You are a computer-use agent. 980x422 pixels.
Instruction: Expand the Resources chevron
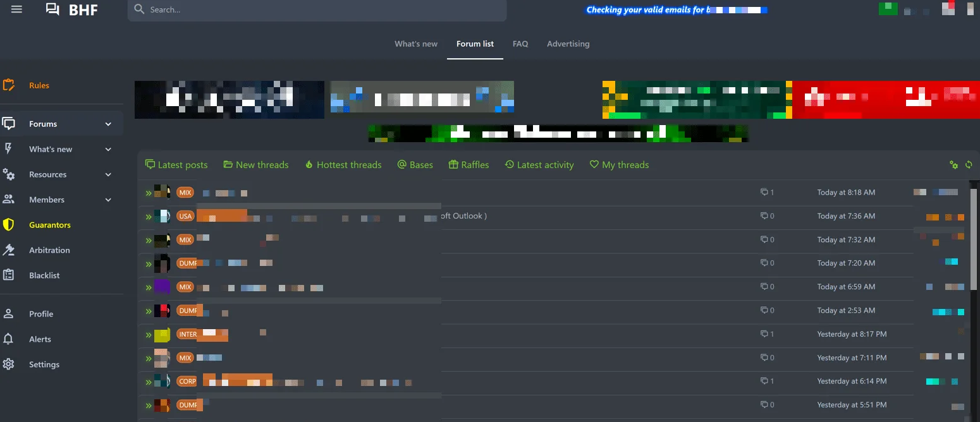pos(108,174)
